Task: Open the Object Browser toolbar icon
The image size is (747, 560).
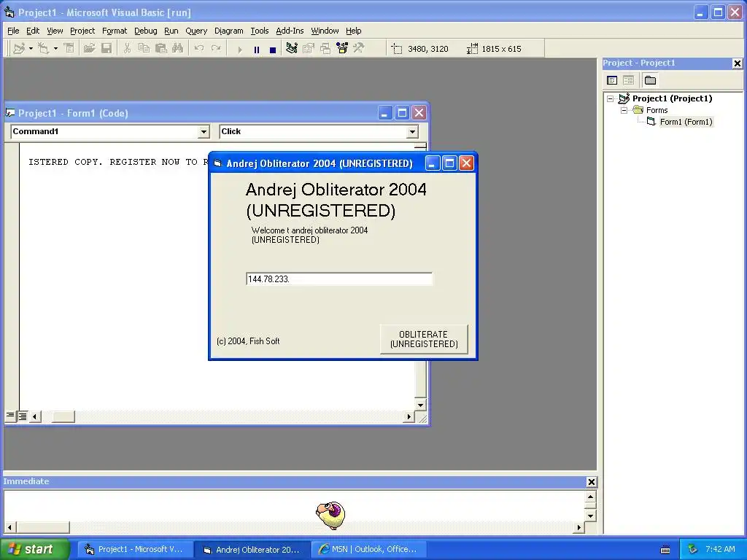Action: tap(342, 49)
